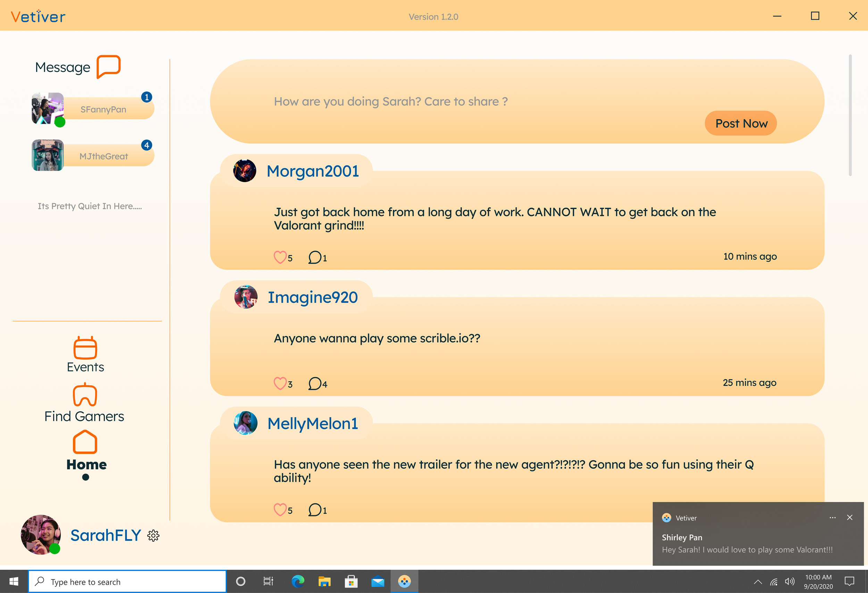
Task: View comments on Imagine920's post
Action: tap(315, 384)
